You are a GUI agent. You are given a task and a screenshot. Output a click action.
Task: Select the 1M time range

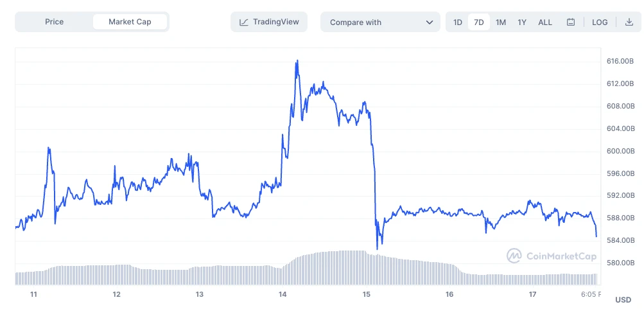(x=501, y=22)
